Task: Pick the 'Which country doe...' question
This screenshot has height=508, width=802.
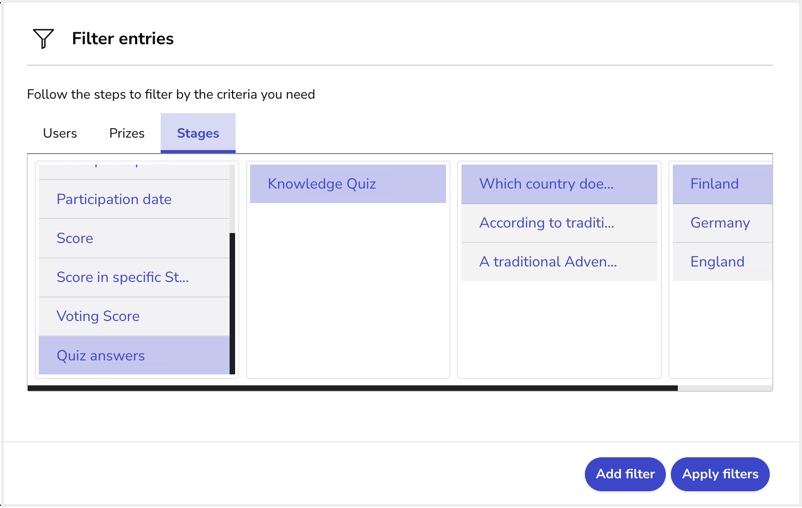Action: click(559, 184)
